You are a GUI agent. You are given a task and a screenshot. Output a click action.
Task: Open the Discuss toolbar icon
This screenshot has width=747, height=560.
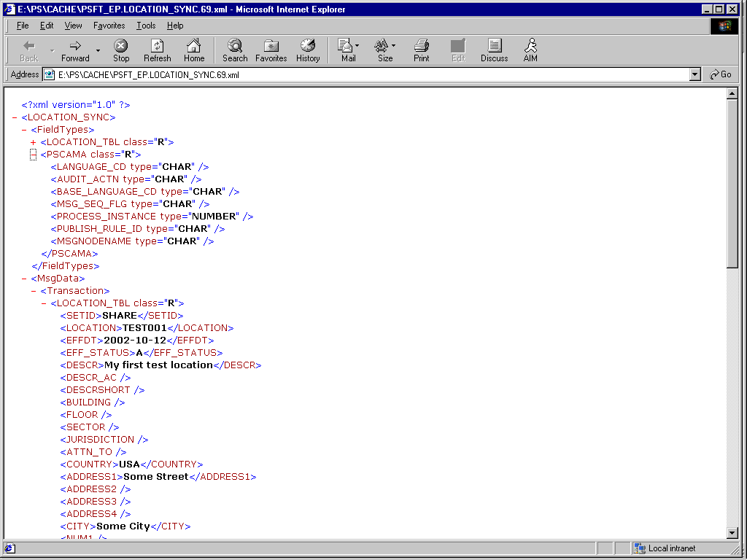[494, 50]
